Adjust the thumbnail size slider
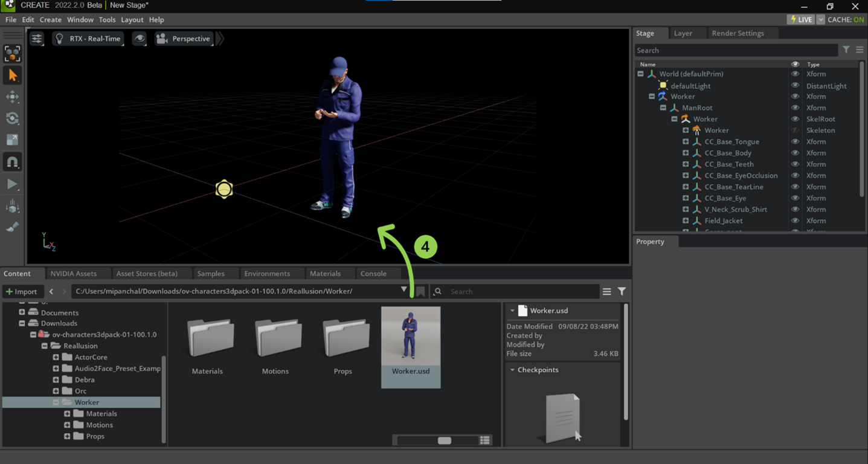 click(445, 440)
